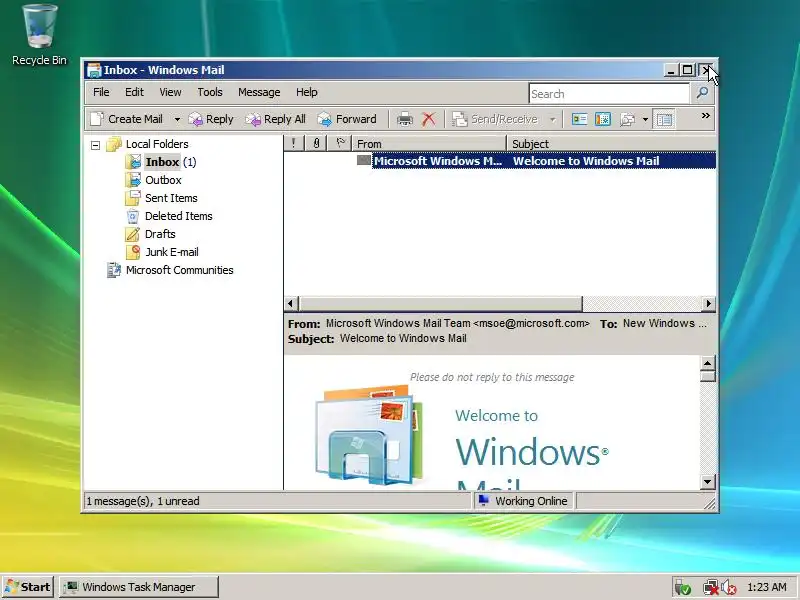Select the Outbox folder

pos(163,180)
